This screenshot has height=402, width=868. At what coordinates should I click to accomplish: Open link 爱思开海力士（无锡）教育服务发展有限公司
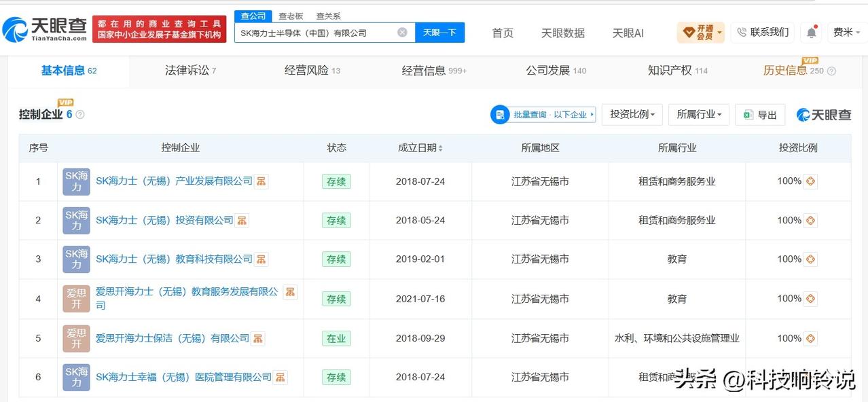[x=187, y=298]
